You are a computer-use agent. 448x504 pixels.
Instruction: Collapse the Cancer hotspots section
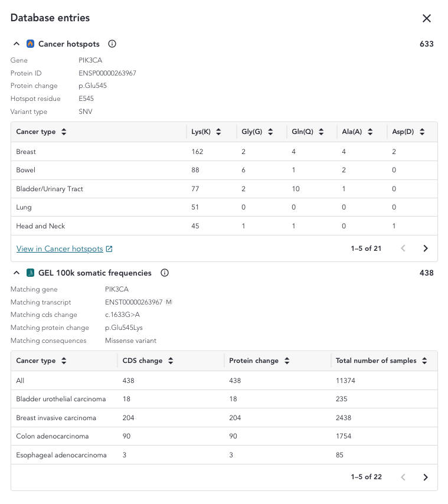pyautogui.click(x=17, y=44)
